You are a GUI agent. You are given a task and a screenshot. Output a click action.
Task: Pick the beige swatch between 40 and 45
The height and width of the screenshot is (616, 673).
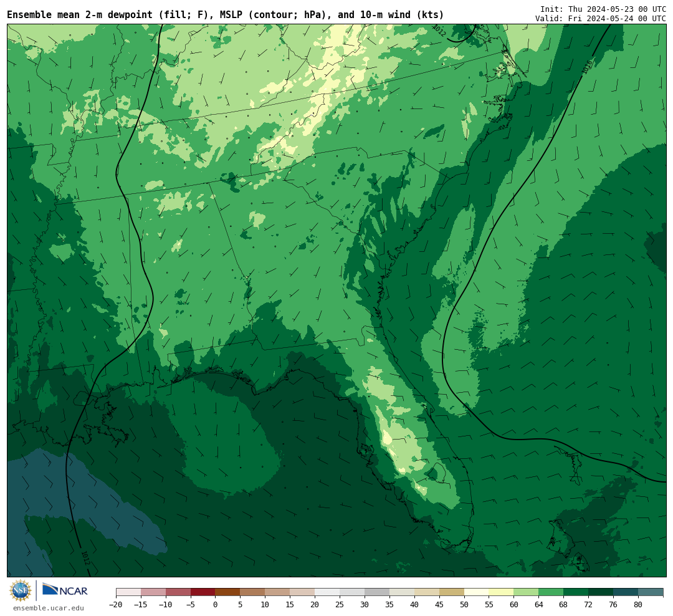coord(427,592)
